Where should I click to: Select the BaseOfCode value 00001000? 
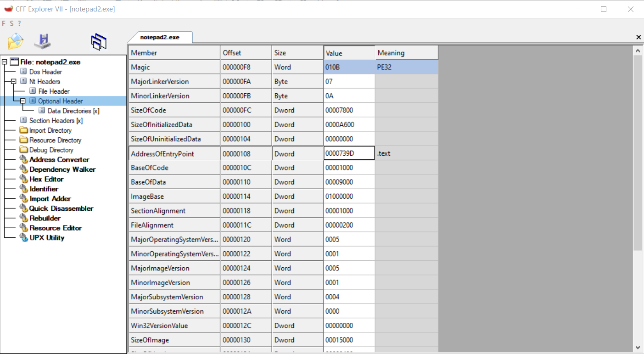point(349,168)
